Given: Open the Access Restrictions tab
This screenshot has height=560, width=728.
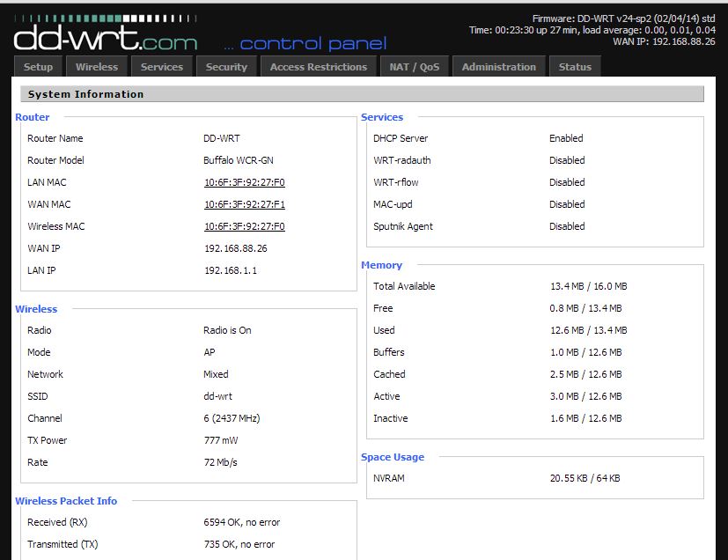Looking at the screenshot, I should tap(319, 67).
